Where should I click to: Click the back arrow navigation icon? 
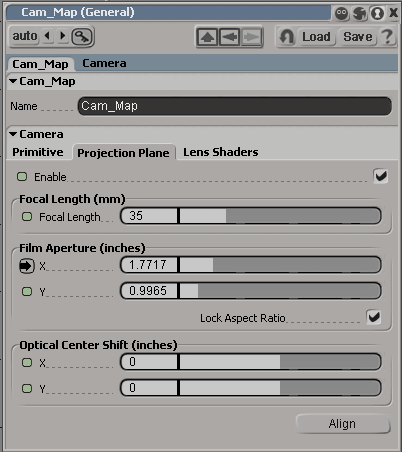coord(229,37)
